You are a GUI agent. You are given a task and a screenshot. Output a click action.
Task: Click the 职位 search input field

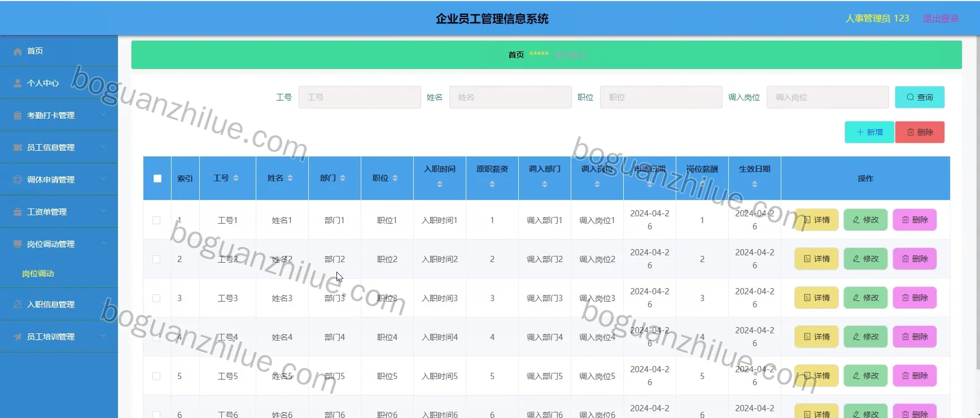(x=661, y=97)
